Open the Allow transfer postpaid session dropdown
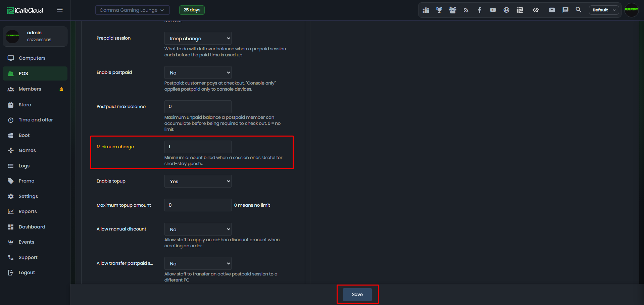The width and height of the screenshot is (644, 305). click(x=198, y=263)
